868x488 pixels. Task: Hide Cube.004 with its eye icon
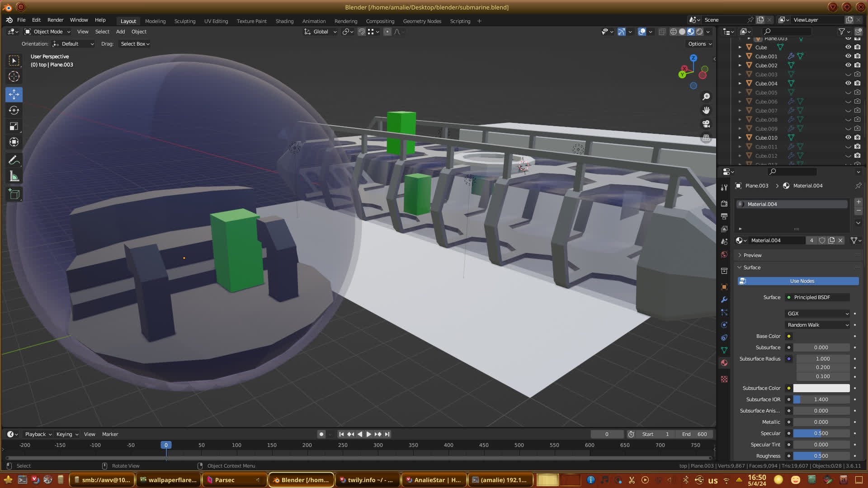pyautogui.click(x=848, y=83)
